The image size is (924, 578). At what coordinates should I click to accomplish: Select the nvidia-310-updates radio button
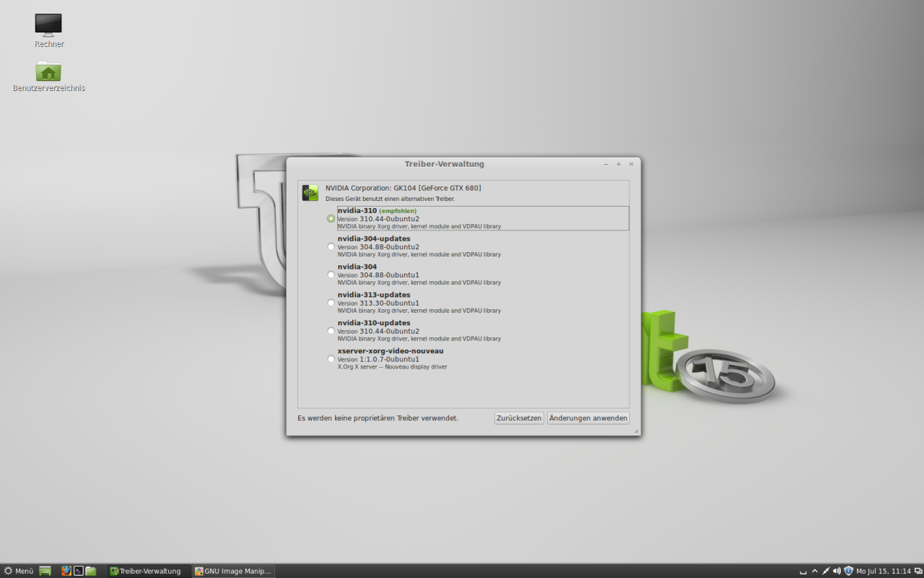tap(331, 331)
